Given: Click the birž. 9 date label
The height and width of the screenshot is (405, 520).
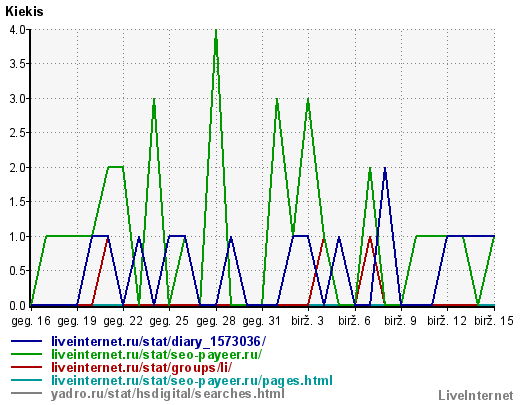Looking at the screenshot, I should click(x=400, y=321).
